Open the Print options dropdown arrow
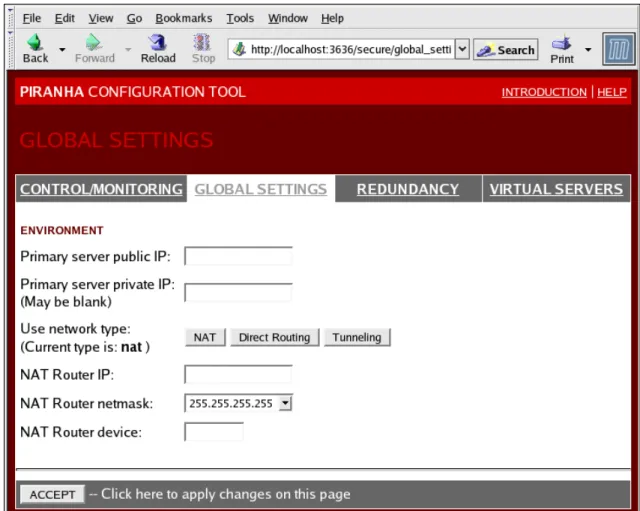Image resolution: width=640 pixels, height=511 pixels. [588, 50]
